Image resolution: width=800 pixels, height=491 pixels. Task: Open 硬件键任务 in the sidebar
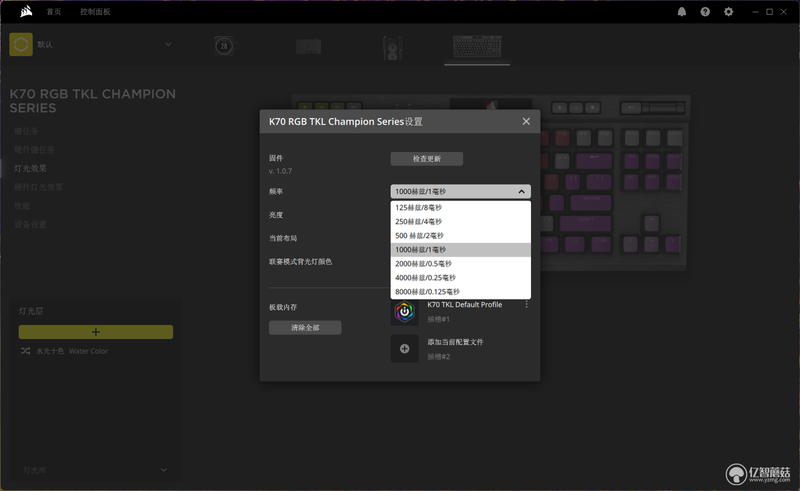(x=34, y=150)
